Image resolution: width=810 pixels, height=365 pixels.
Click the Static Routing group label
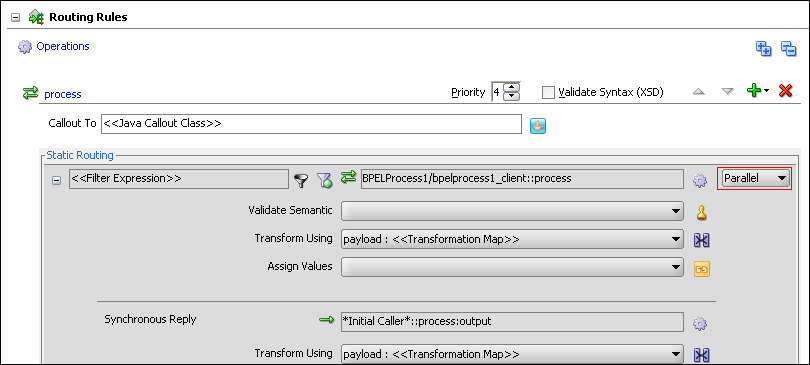coord(80,154)
